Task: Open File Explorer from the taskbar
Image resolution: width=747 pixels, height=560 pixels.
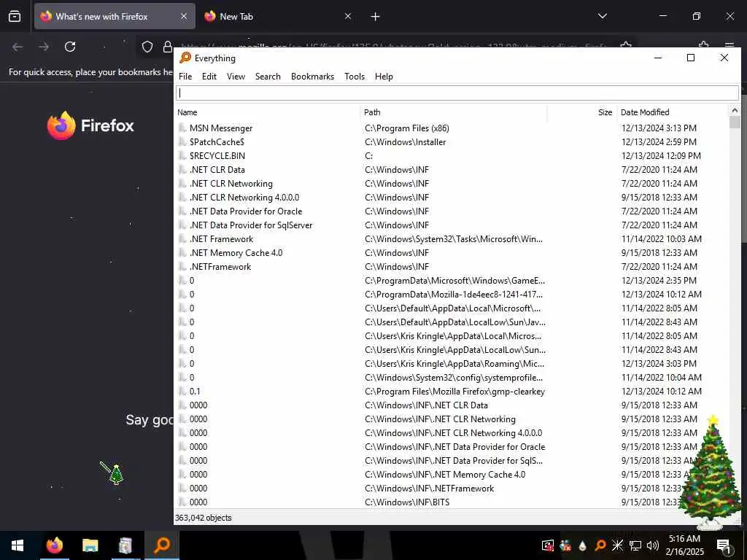Action: click(x=90, y=545)
